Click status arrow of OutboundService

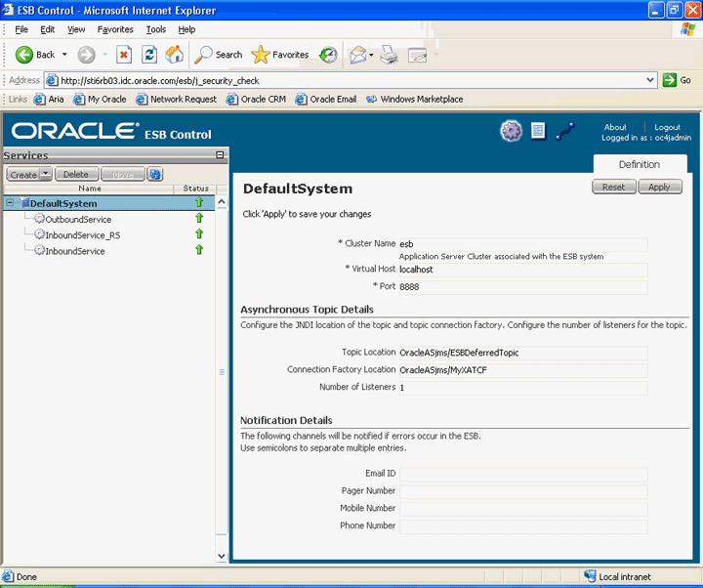pyautogui.click(x=199, y=218)
